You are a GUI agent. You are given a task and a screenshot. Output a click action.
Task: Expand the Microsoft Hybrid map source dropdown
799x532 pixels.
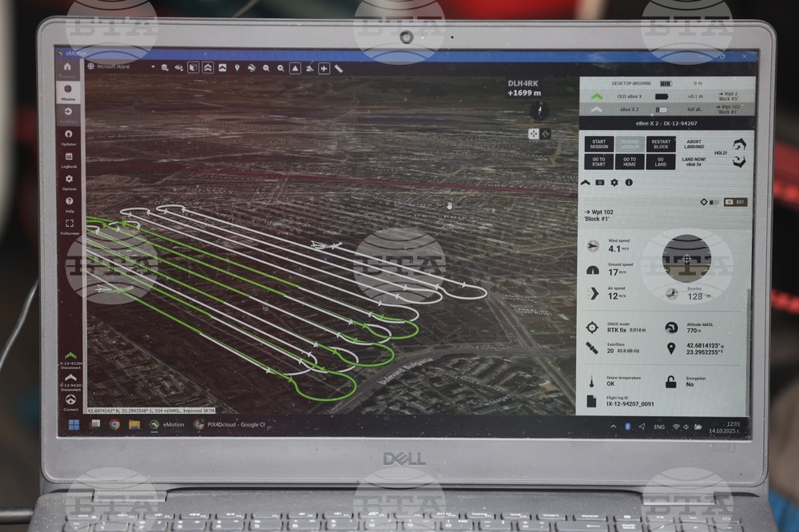152,67
